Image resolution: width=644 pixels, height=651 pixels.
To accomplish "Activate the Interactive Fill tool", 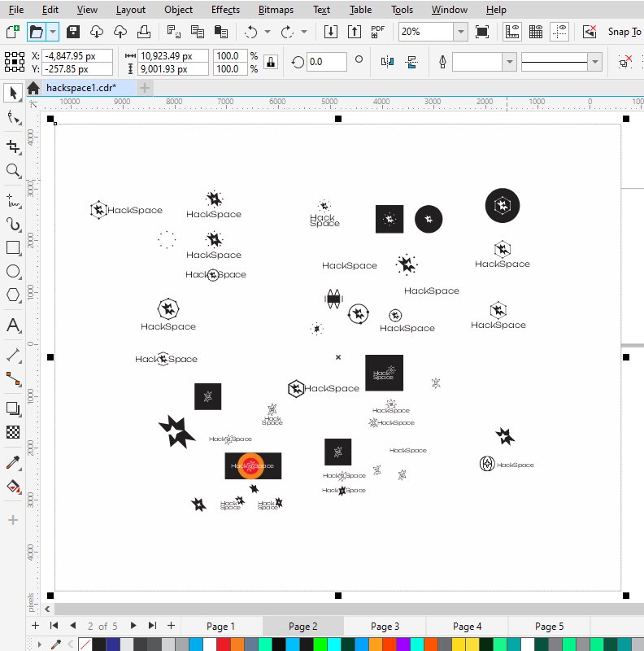I will (x=13, y=486).
